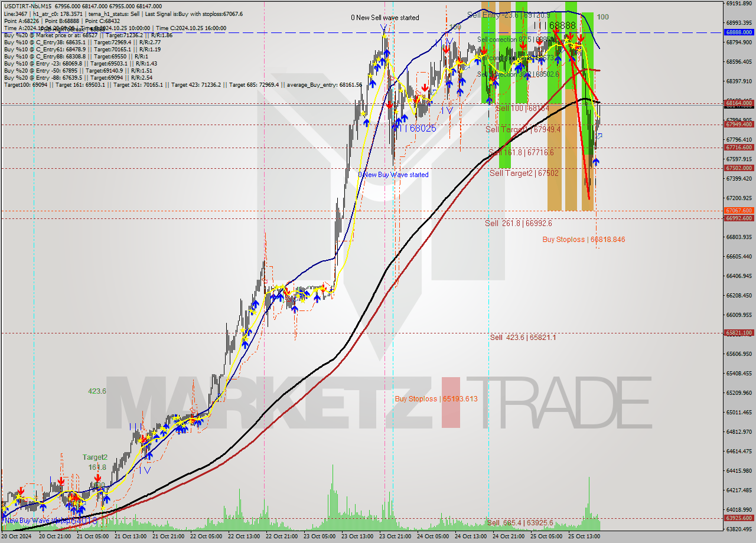Click the orange 67067.600 price tag
This screenshot has width=756, height=543.
738,211
